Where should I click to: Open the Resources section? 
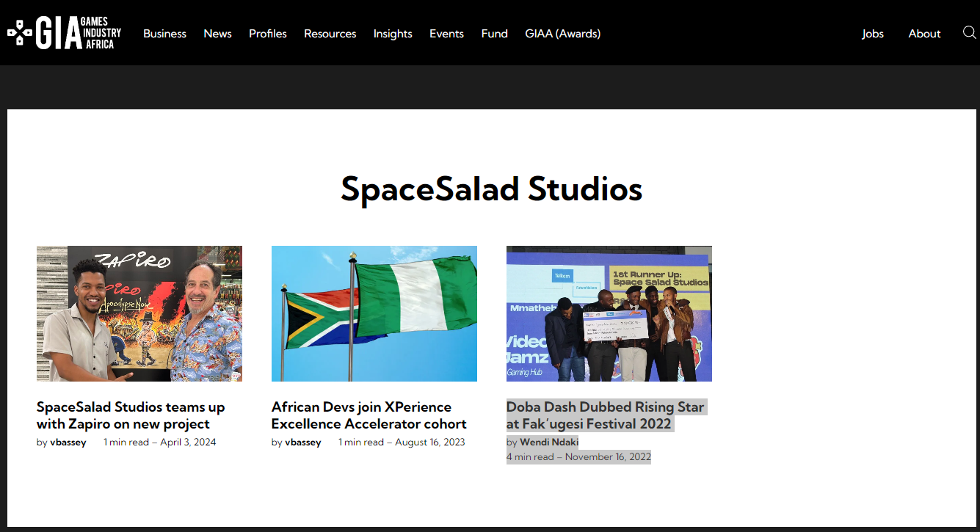tap(330, 34)
